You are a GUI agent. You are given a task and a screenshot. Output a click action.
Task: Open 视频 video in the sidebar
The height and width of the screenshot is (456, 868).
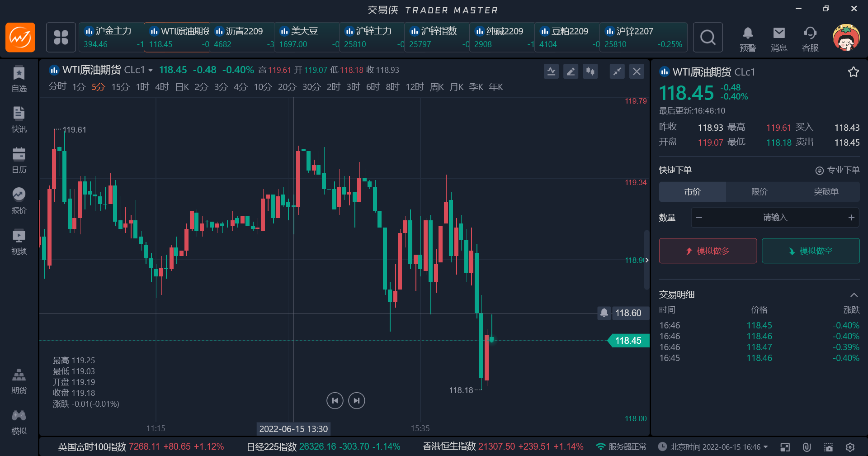(x=19, y=242)
